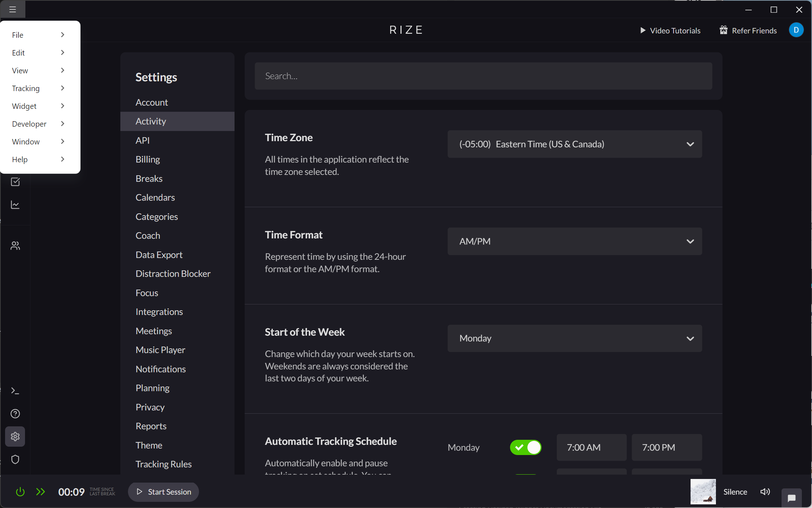Click inside the Search field
Viewport: 812px width, 508px height.
coord(484,76)
